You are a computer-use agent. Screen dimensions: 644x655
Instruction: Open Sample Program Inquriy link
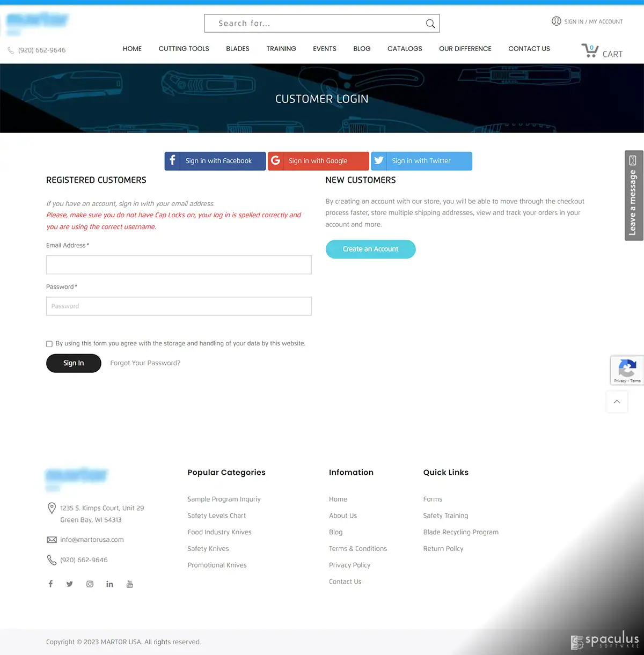click(224, 499)
